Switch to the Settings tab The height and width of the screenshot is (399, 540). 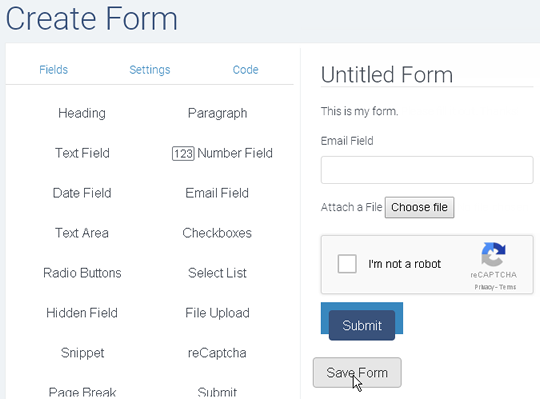(150, 70)
